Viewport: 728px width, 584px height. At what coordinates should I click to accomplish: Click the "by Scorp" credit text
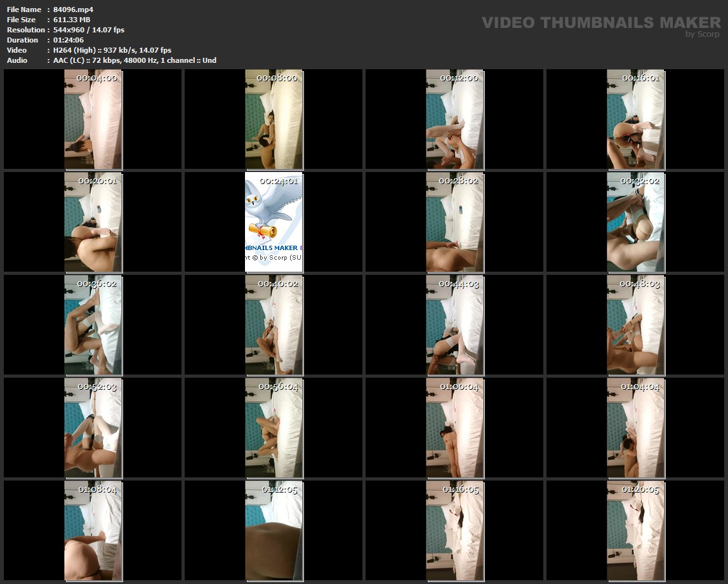click(x=702, y=34)
